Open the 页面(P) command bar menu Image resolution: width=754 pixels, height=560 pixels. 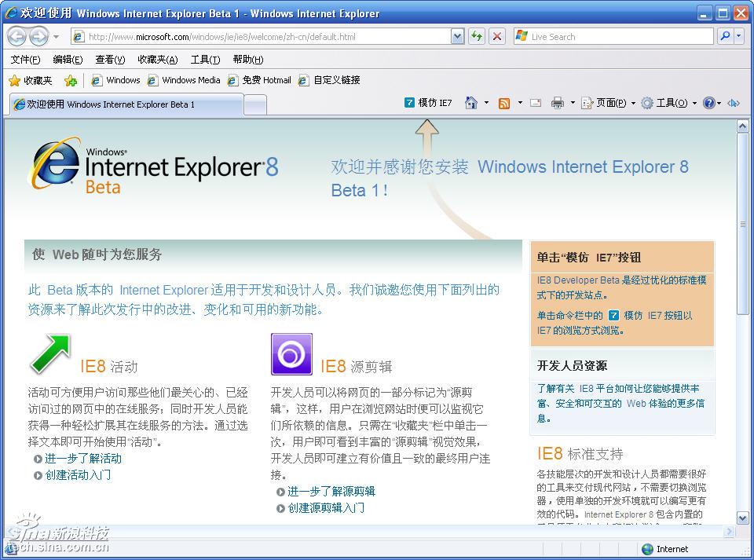tap(608, 103)
